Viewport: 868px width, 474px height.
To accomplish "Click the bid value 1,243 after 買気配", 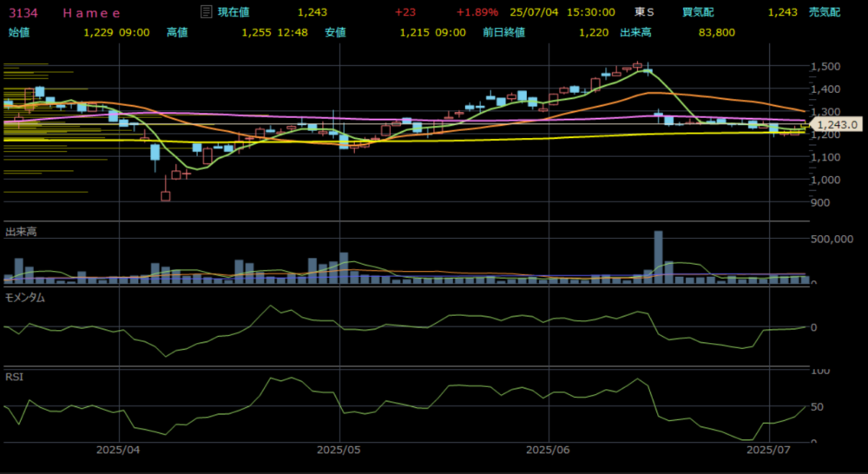I will (x=783, y=12).
